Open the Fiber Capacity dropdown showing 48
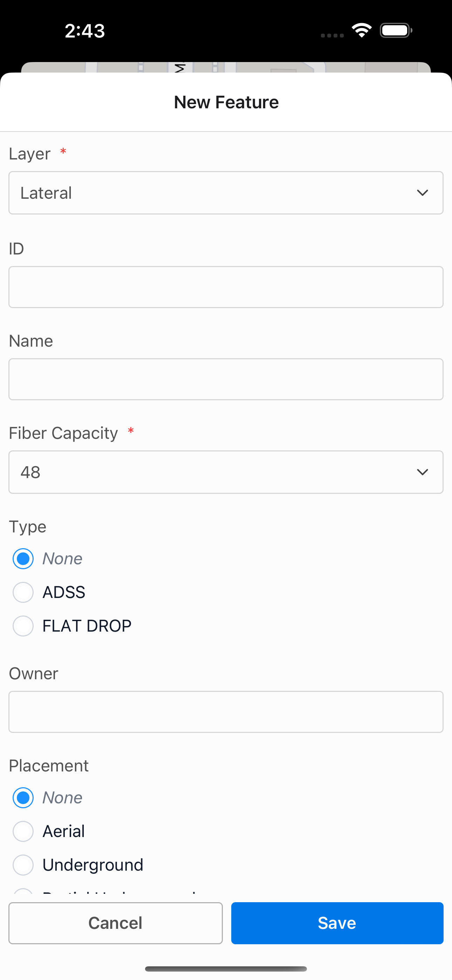 click(226, 472)
